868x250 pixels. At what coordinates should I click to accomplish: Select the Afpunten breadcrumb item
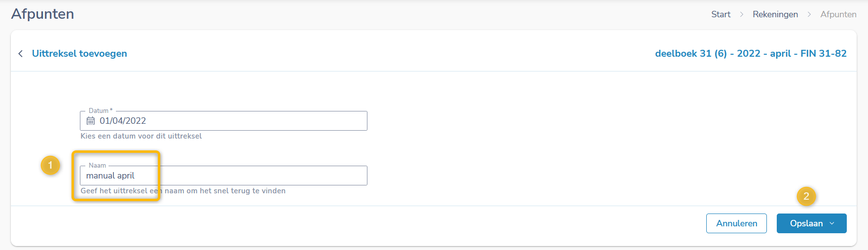point(838,14)
